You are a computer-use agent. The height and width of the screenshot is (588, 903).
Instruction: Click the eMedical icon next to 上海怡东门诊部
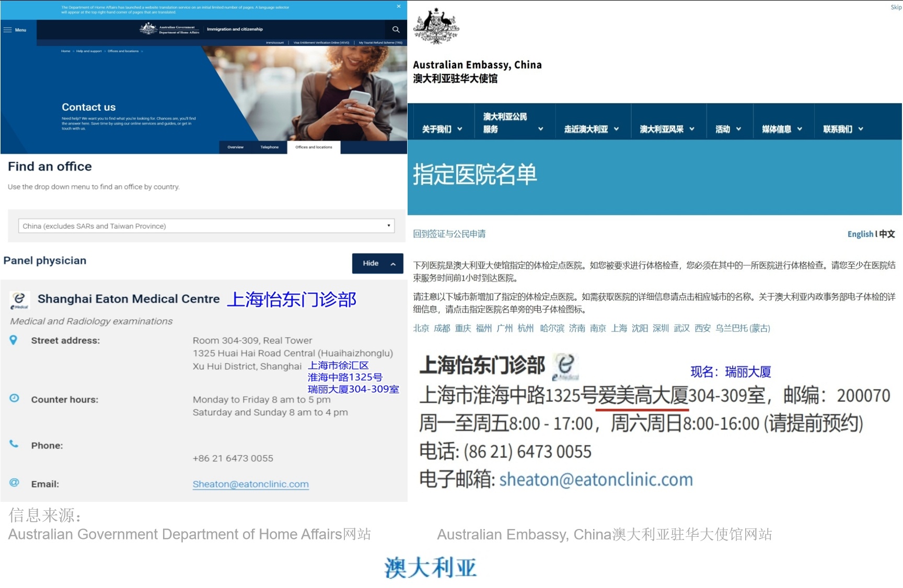coord(566,366)
